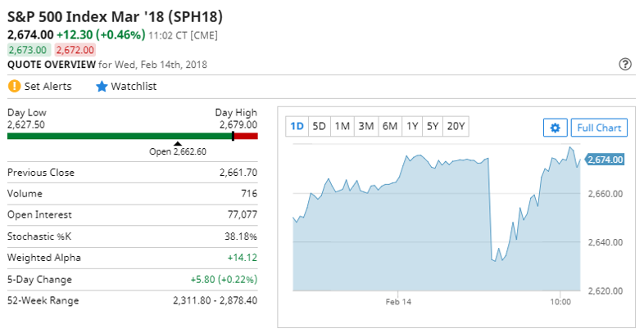Click the 2,674.00 price label on chart
This screenshot has width=644, height=333.
[x=604, y=160]
